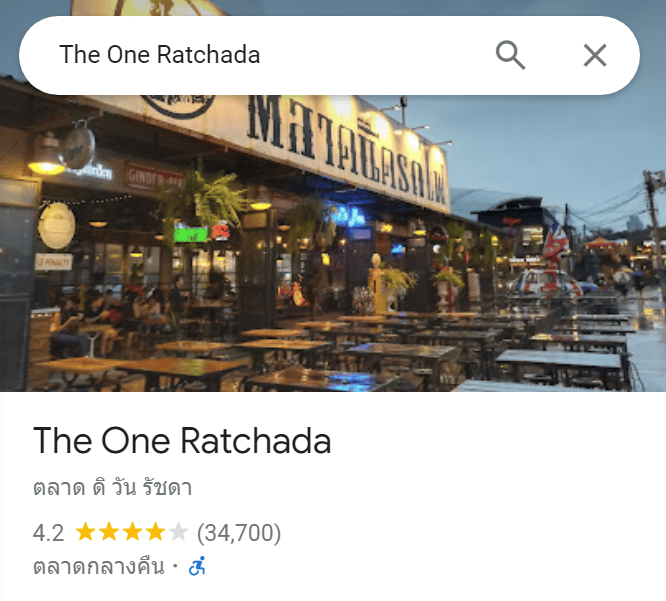666x601 pixels.
Task: Click the second gold rating star
Action: click(109, 532)
